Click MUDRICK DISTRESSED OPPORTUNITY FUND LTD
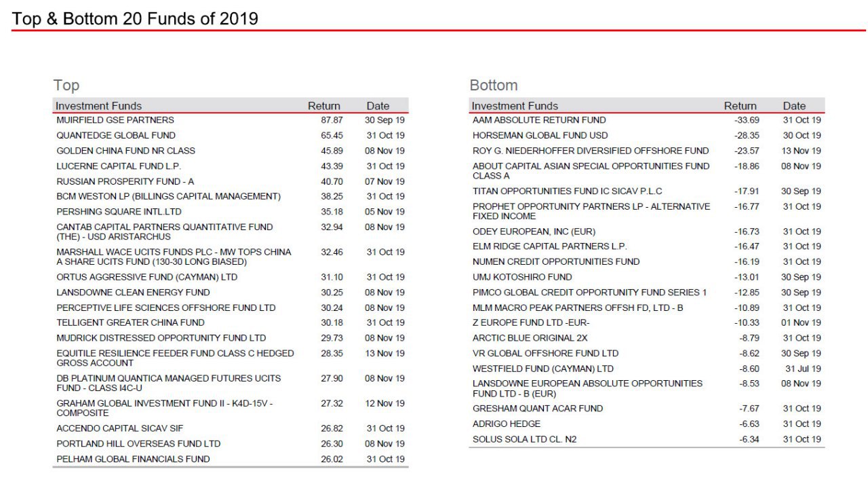The image size is (868, 484). click(x=161, y=338)
